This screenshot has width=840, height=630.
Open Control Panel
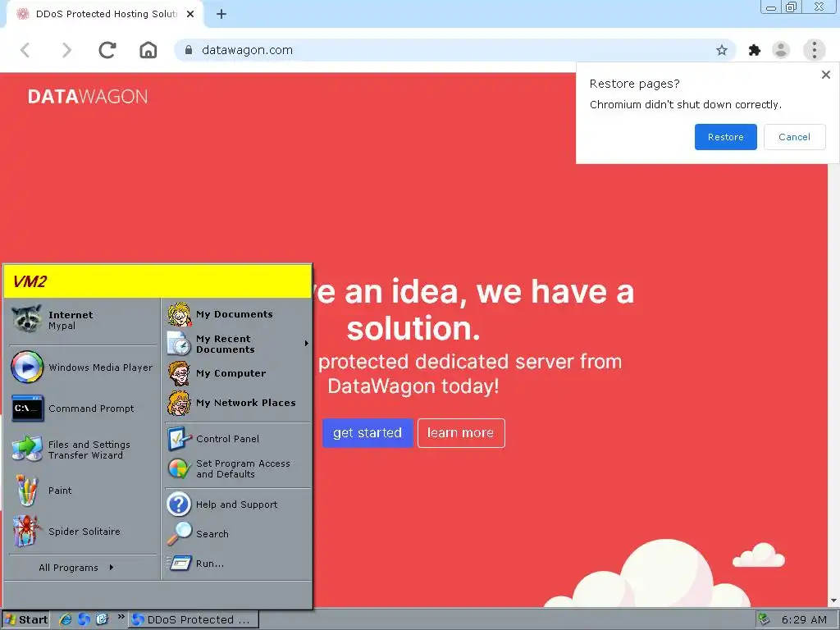238,439
